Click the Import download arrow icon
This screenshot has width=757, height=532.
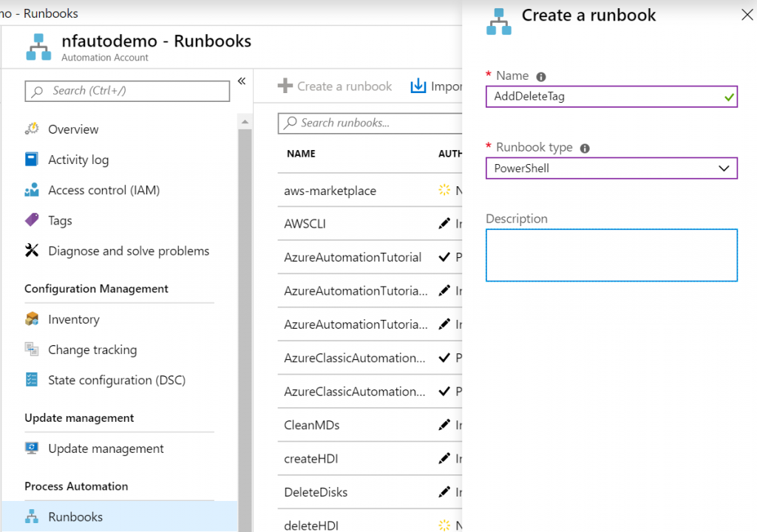pos(418,86)
